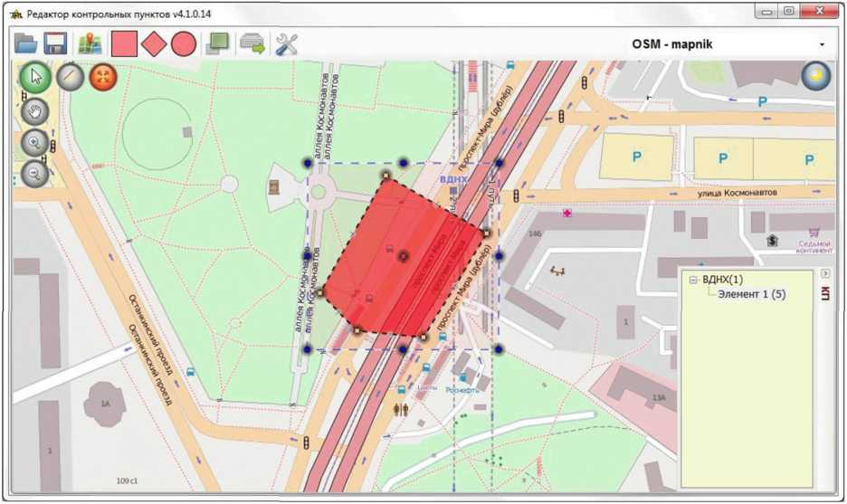Maximize the editor window

[789, 11]
